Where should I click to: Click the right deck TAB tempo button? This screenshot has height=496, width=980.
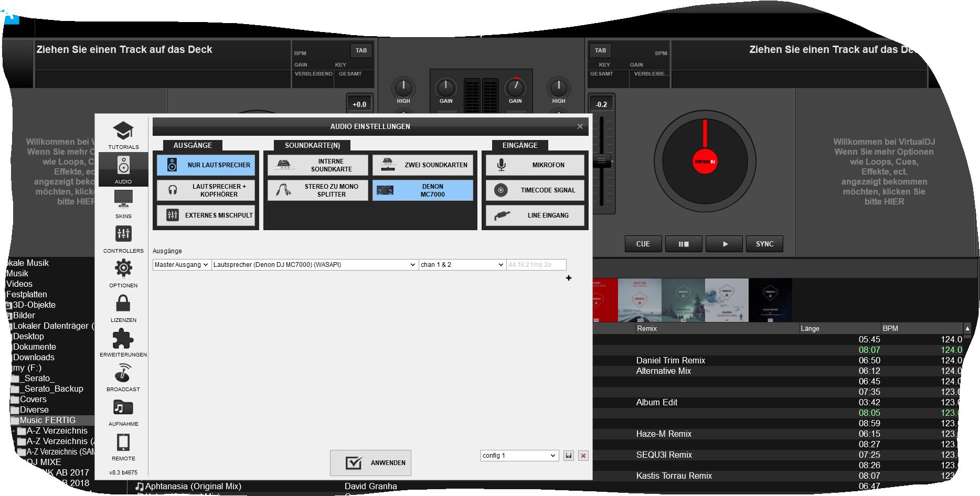600,50
